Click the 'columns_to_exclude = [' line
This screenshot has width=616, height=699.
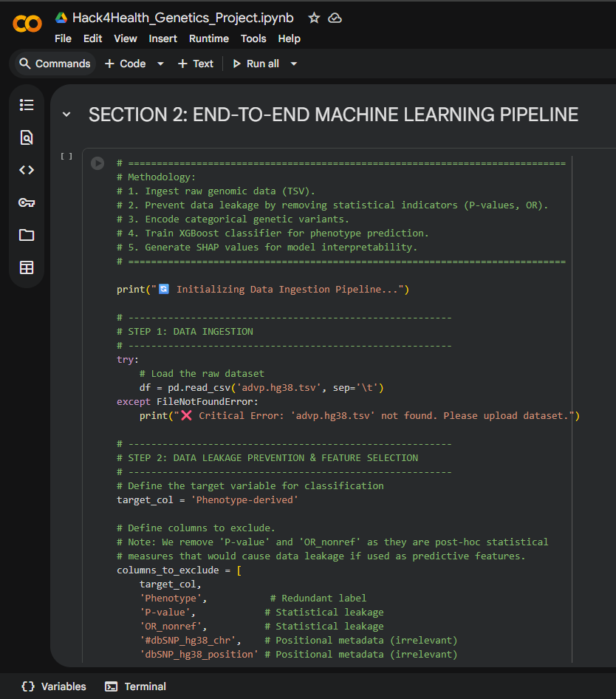179,570
